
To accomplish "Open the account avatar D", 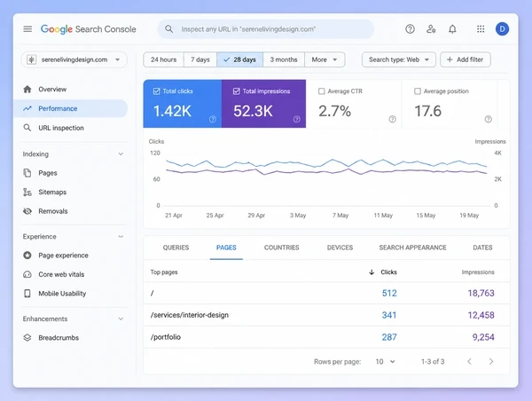I will tap(502, 29).
